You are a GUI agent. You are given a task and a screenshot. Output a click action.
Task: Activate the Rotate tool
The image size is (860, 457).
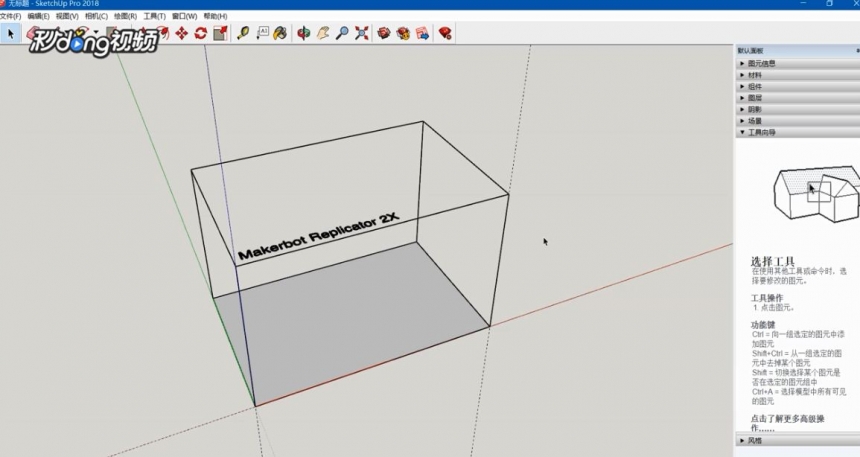201,33
